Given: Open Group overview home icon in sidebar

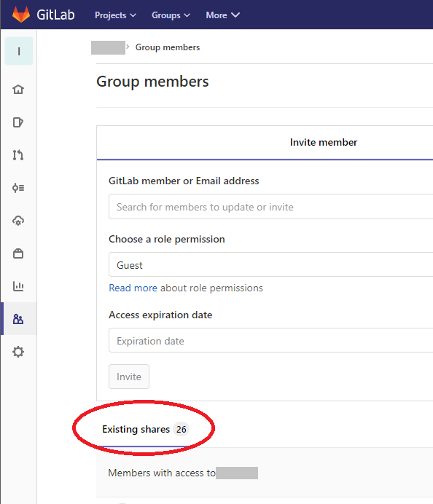Looking at the screenshot, I should [18, 90].
